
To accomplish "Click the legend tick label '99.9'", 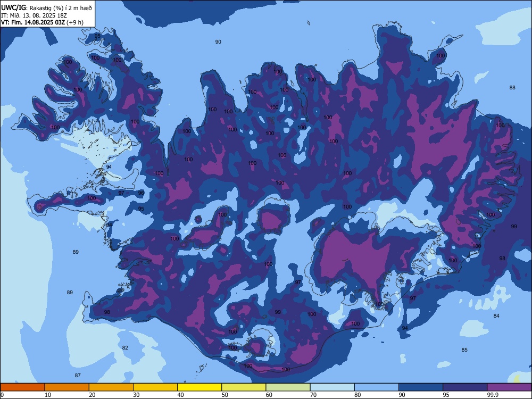I will pyautogui.click(x=493, y=395).
